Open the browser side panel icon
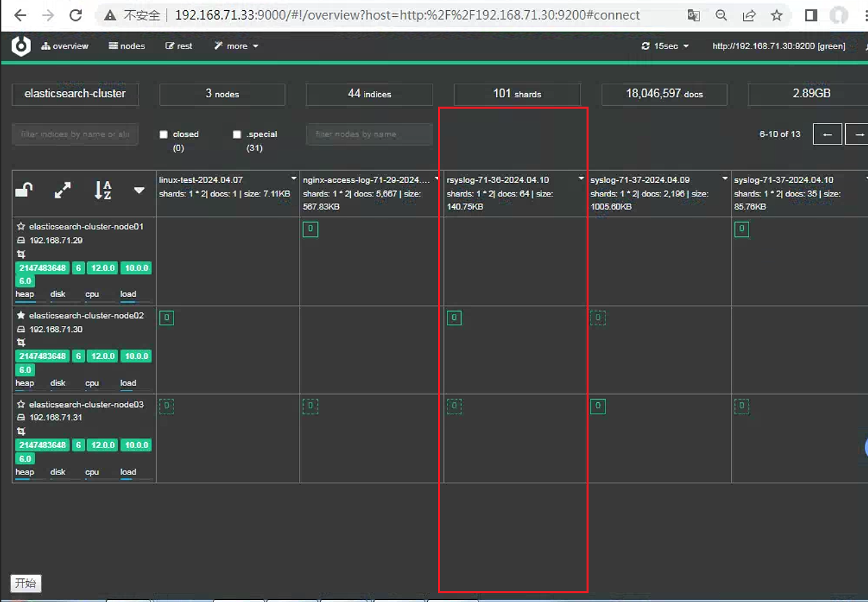Screen dimensions: 868x602 pyautogui.click(x=811, y=15)
